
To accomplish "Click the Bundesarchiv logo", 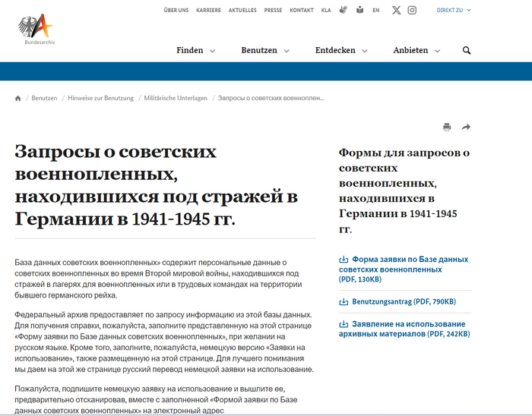I will pos(36,30).
